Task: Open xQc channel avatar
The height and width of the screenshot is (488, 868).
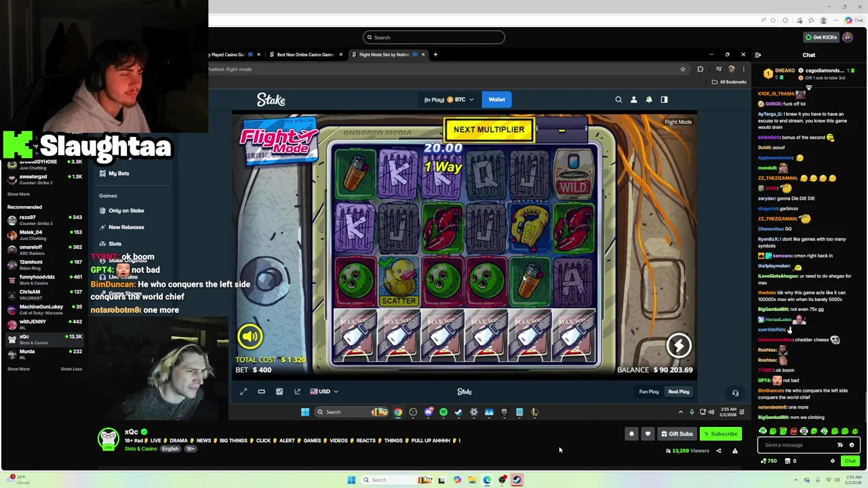Action: (x=108, y=439)
